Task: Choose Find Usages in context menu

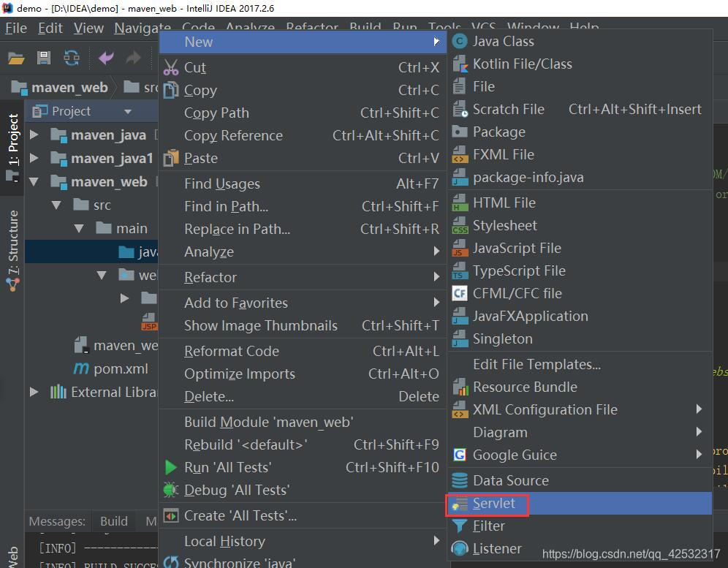Action: pos(303,184)
